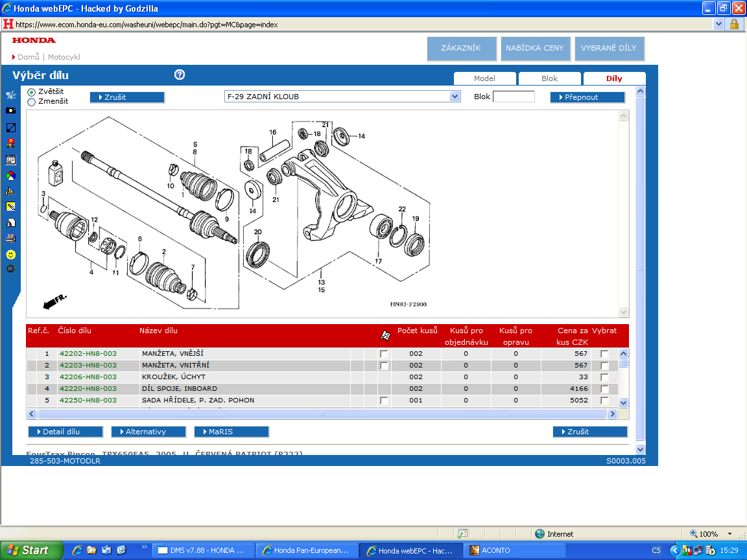Open the F-29 ZADNÍ KLOUB block dropdown
The image size is (747, 560).
[x=455, y=96]
